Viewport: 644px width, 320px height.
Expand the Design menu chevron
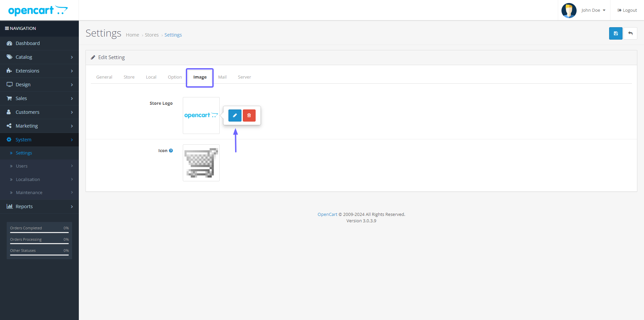[72, 85]
